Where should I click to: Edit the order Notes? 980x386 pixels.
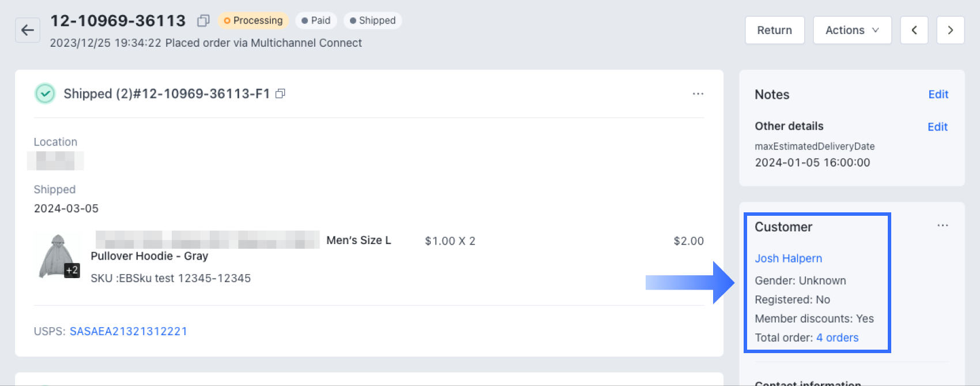coord(938,94)
